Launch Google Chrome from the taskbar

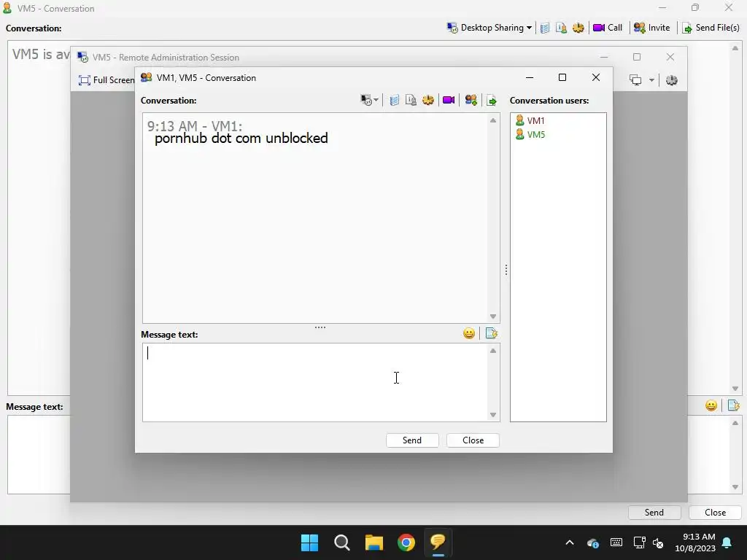click(406, 542)
